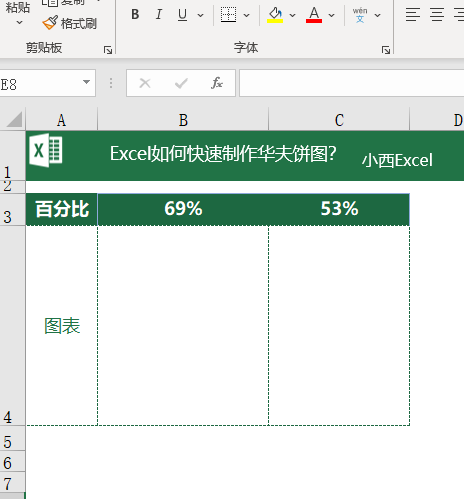Image resolution: width=464 pixels, height=499 pixels.
Task: Click the phonetic guide (wén) icon
Action: 360,15
